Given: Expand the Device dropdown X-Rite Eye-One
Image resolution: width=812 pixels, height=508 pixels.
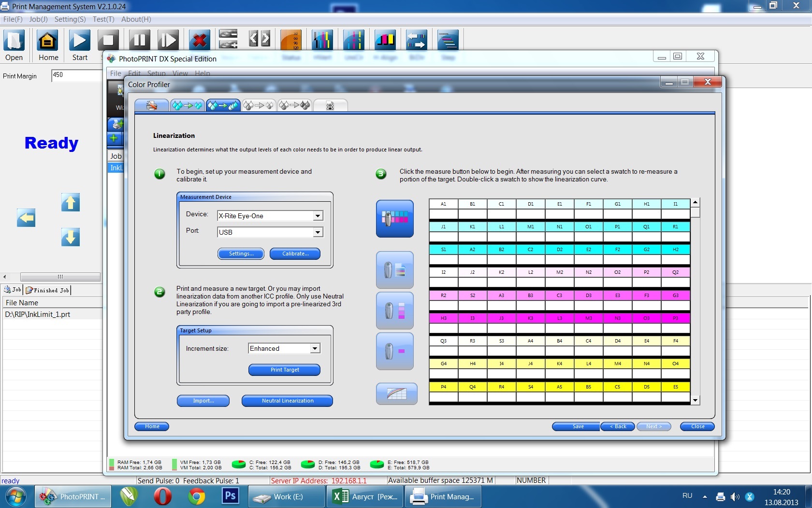Looking at the screenshot, I should coord(318,216).
